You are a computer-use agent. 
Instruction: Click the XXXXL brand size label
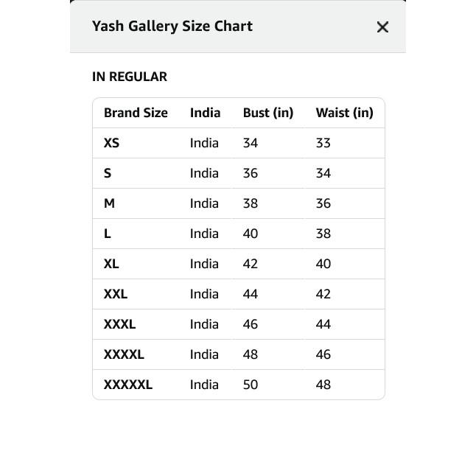point(124,354)
